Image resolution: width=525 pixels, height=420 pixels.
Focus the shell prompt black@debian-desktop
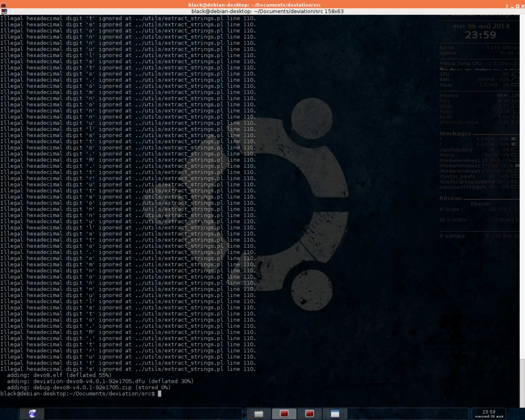coord(78,394)
